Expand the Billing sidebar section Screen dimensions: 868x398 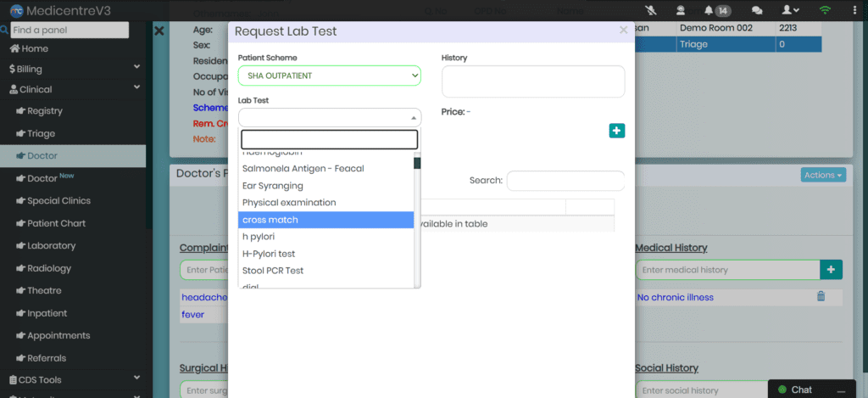coord(73,69)
